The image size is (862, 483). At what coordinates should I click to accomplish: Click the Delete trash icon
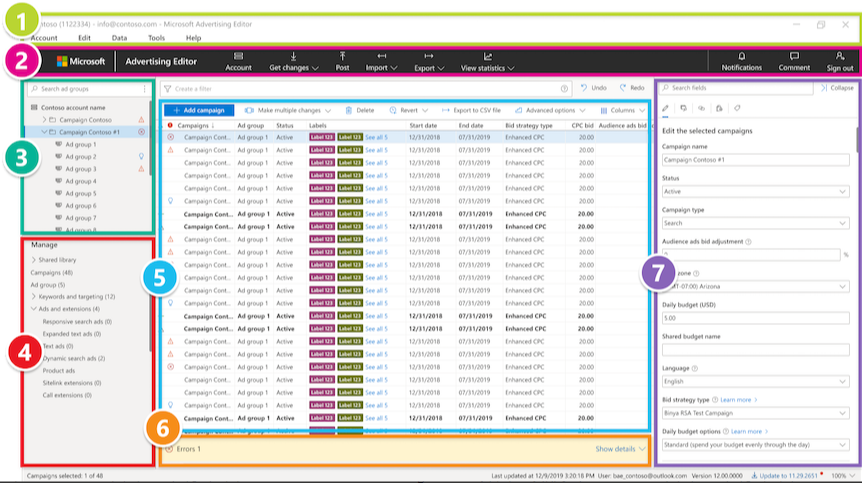(x=349, y=110)
